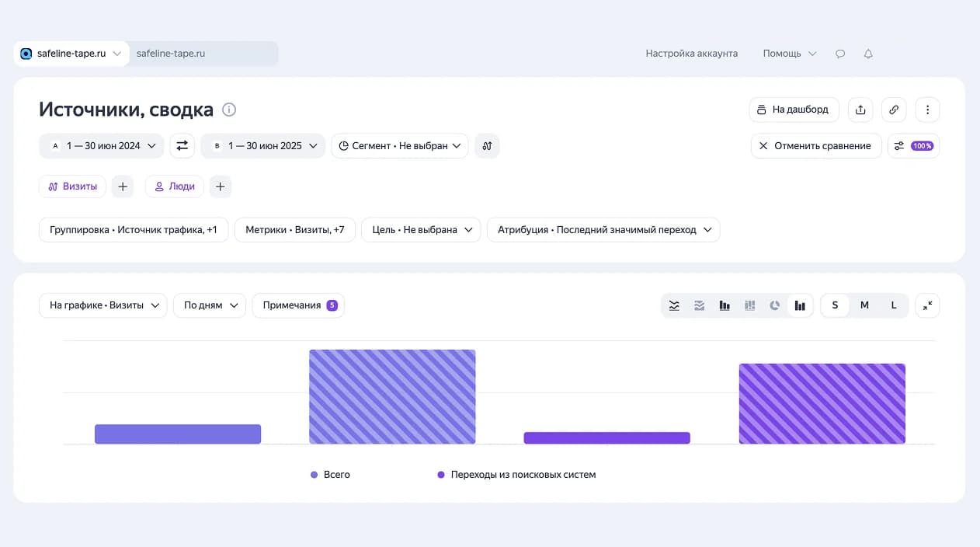Viewport: 980px width, 547px height.
Task: Swap periods A and B arrows icon
Action: 182,145
